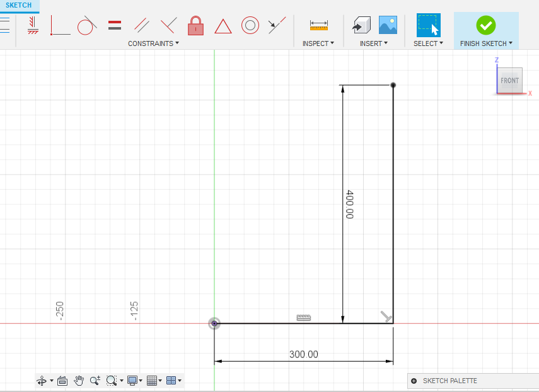Open the INSERT dropdown menu
The height and width of the screenshot is (392, 539).
click(x=374, y=43)
